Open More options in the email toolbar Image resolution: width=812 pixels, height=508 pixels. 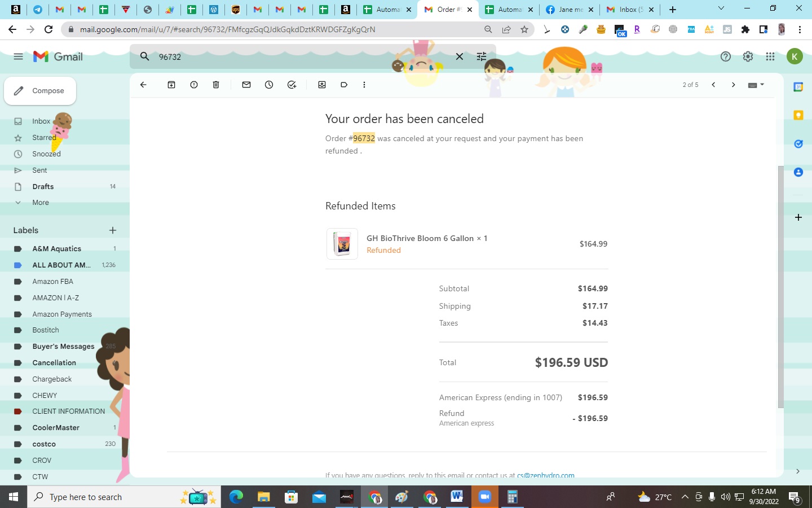(x=364, y=85)
